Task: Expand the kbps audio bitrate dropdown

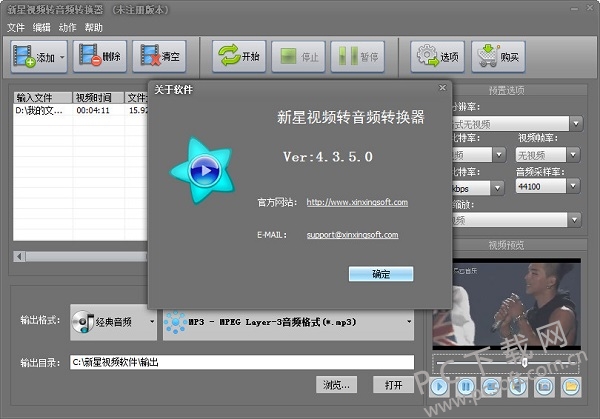Action: coord(497,188)
